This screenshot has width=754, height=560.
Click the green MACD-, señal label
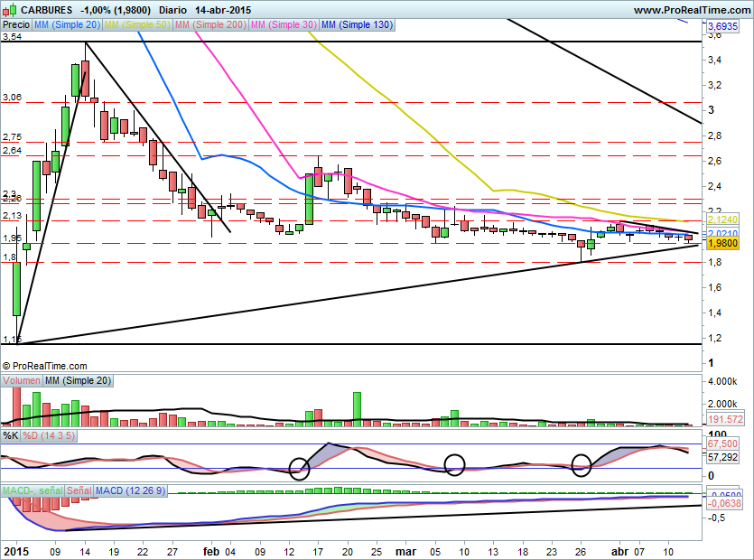point(31,490)
